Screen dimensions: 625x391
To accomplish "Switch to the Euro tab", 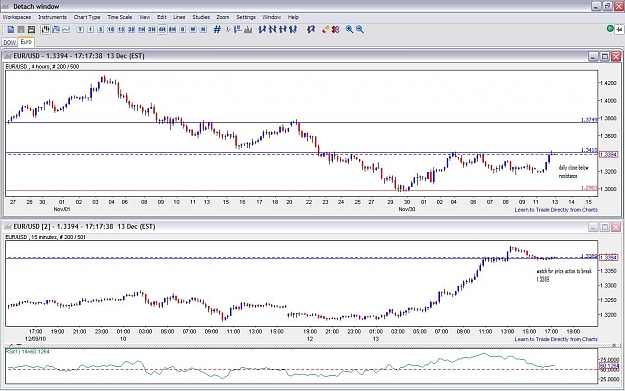I will click(x=26, y=41).
